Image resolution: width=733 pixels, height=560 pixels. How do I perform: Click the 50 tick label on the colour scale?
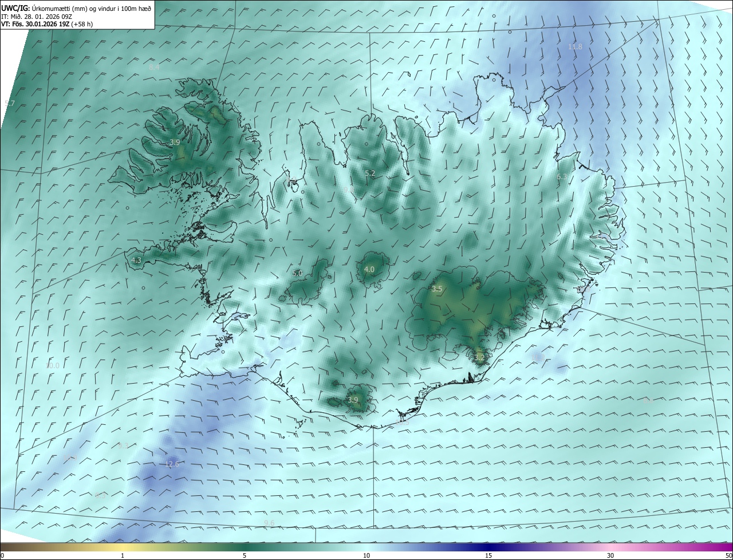(728, 555)
